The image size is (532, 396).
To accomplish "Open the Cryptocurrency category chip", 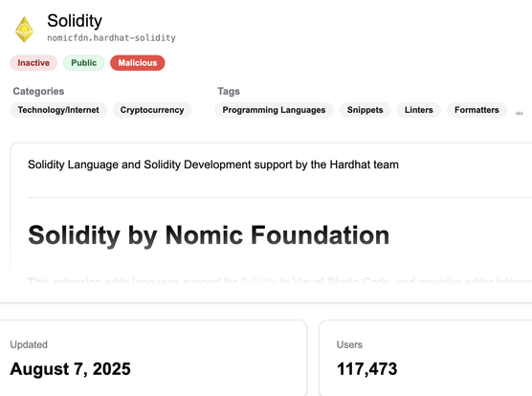I will (152, 110).
